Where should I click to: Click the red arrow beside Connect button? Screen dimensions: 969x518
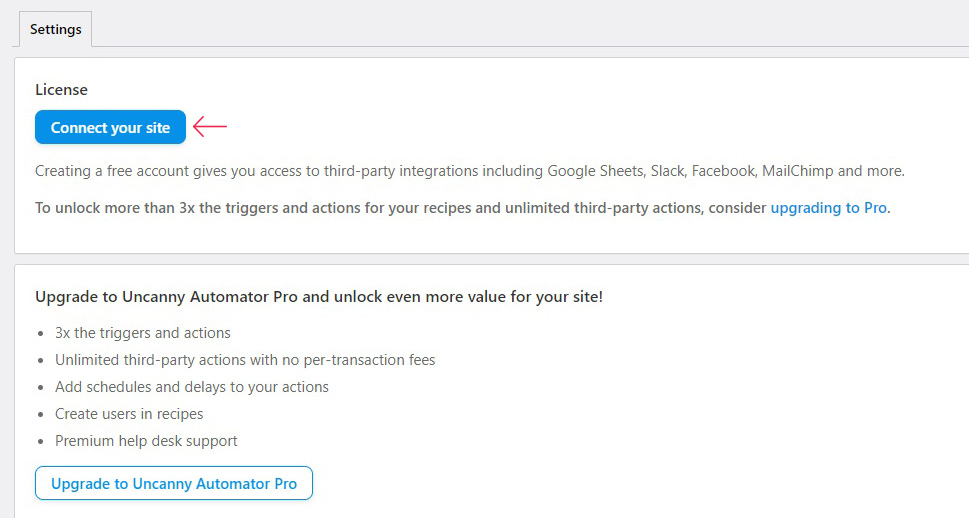[x=210, y=127]
